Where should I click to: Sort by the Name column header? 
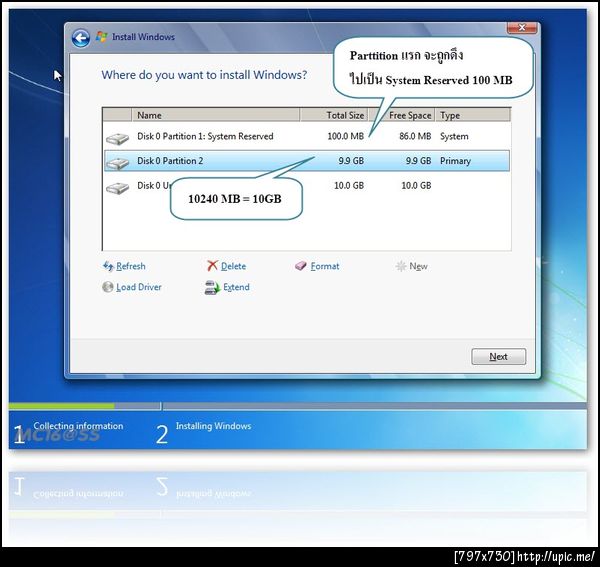coord(215,115)
